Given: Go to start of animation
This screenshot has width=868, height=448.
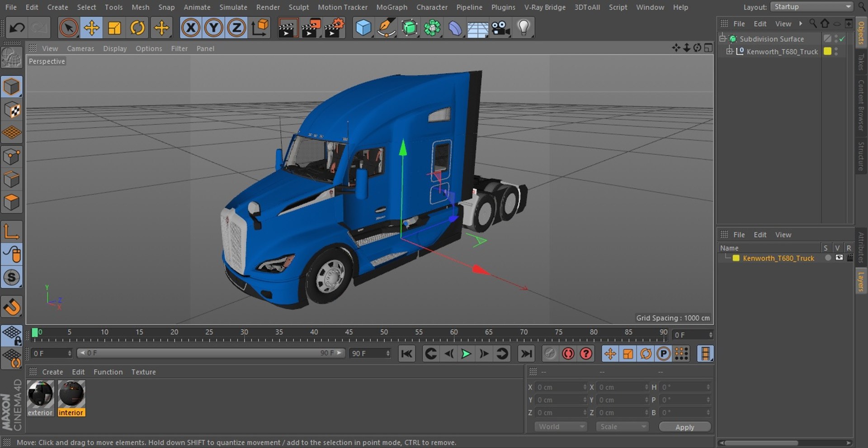Looking at the screenshot, I should (406, 354).
